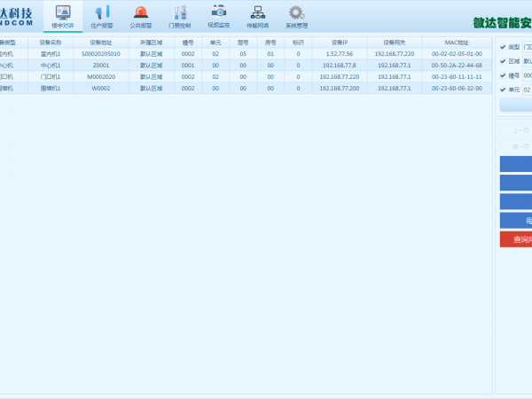
Task: Open the 住户报警 resident alarm module
Action: click(x=102, y=15)
